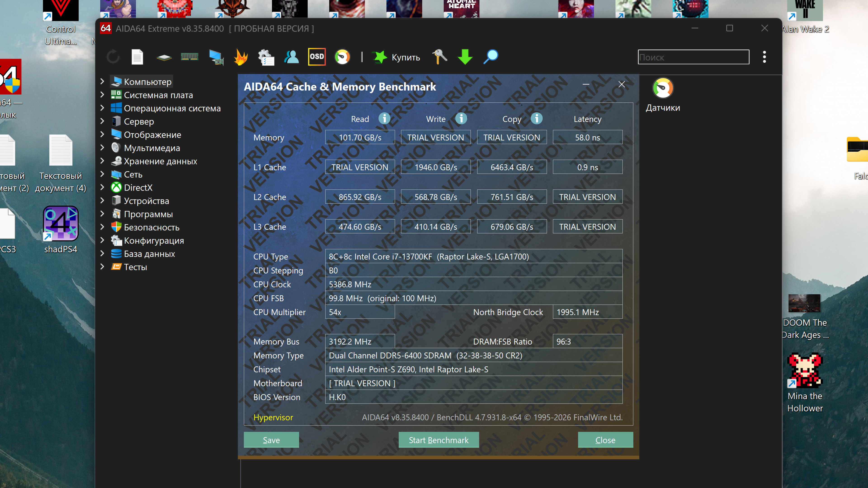
Task: Click the L3 Cache Copy value 679.06 GB/s
Action: coord(512,227)
